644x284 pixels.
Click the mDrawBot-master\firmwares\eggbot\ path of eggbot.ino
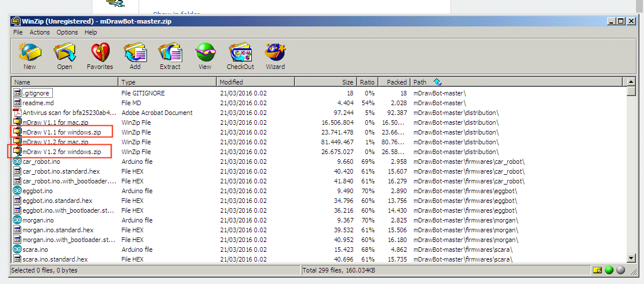[465, 191]
